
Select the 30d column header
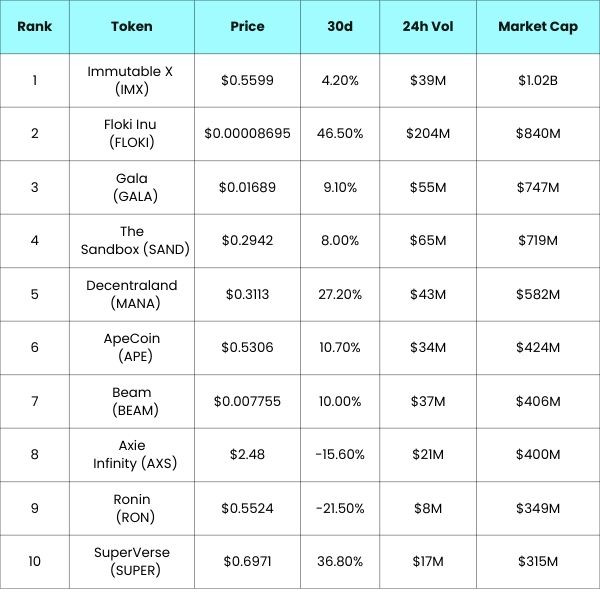340,26
